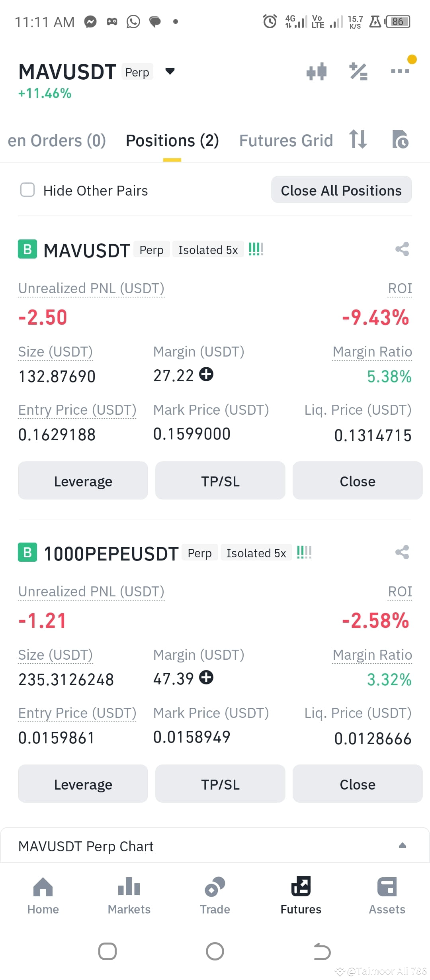Switch to the Futures Grid tab
Screen dimensions: 430x980
coord(286,141)
